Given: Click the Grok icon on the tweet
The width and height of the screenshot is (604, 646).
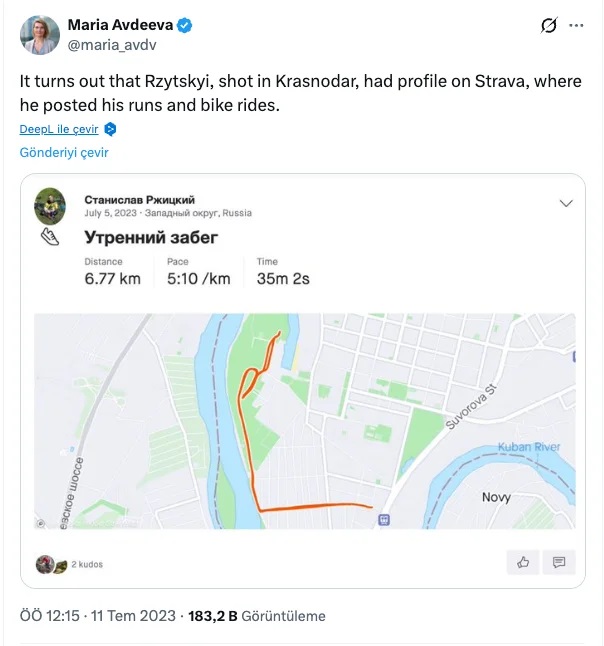Looking at the screenshot, I should click(547, 26).
